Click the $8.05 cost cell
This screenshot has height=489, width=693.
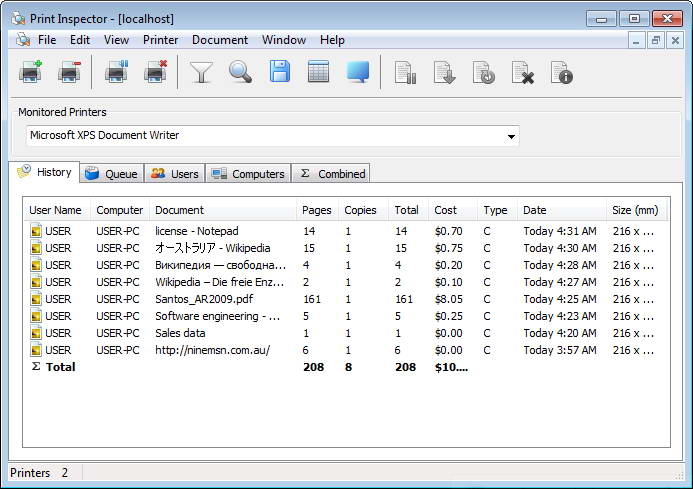(x=449, y=299)
